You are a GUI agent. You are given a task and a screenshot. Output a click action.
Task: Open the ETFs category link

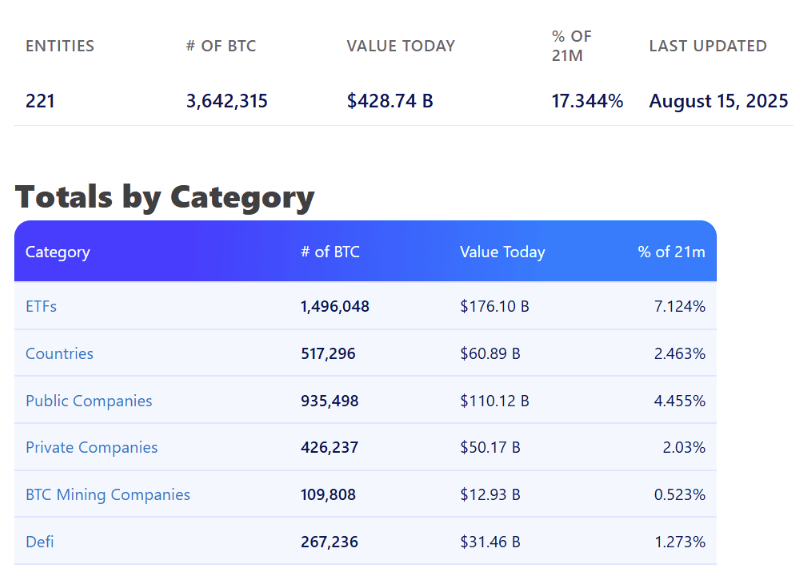pos(41,306)
